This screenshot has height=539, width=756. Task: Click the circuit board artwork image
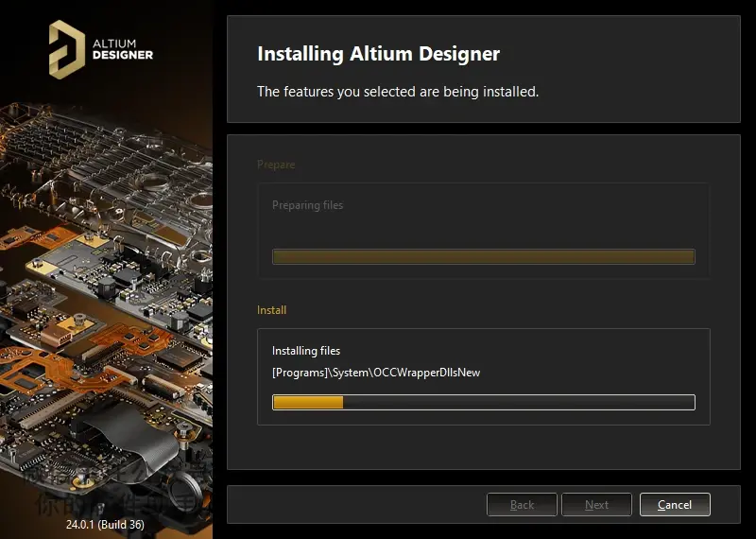(x=106, y=309)
